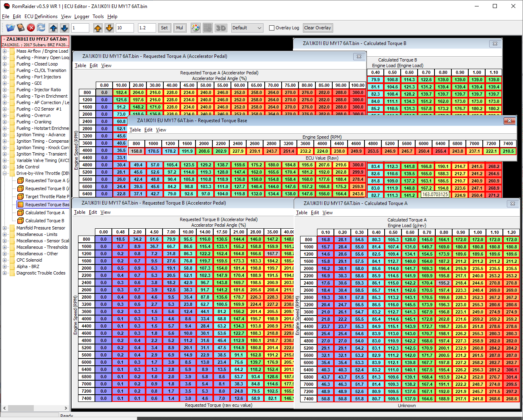Click the orange coarse decrement down arrow
The height and width of the screenshot is (420, 523).
(109, 28)
